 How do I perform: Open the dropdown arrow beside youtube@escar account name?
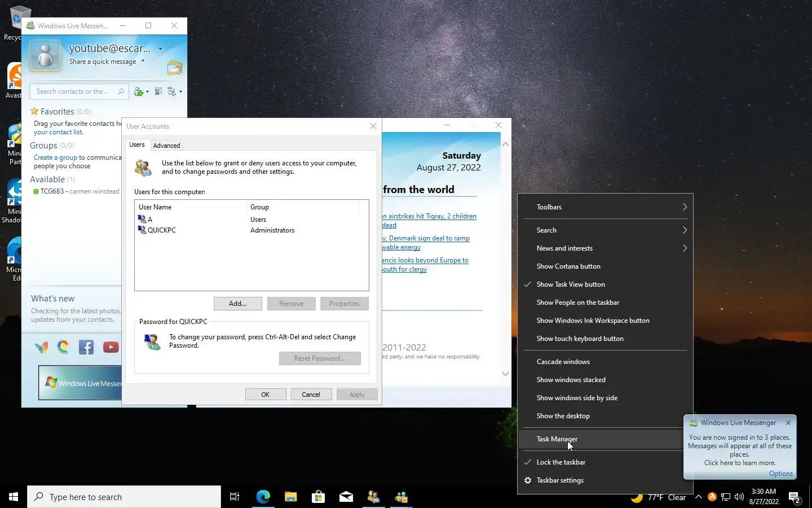[x=160, y=49]
